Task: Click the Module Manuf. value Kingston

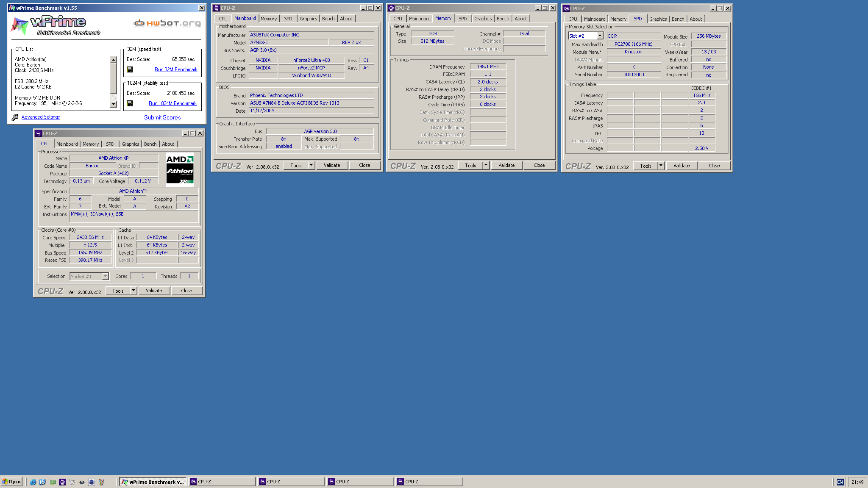Action: tap(634, 52)
